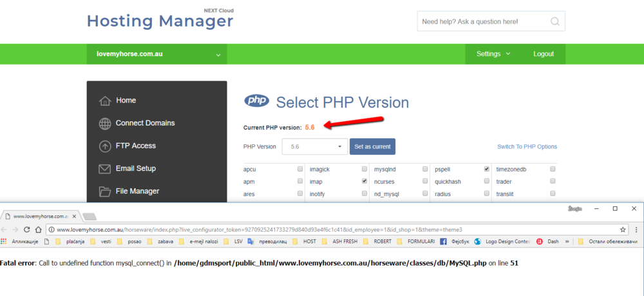The image size is (644, 296).
Task: Open a new Chrome tab
Action: (89, 216)
